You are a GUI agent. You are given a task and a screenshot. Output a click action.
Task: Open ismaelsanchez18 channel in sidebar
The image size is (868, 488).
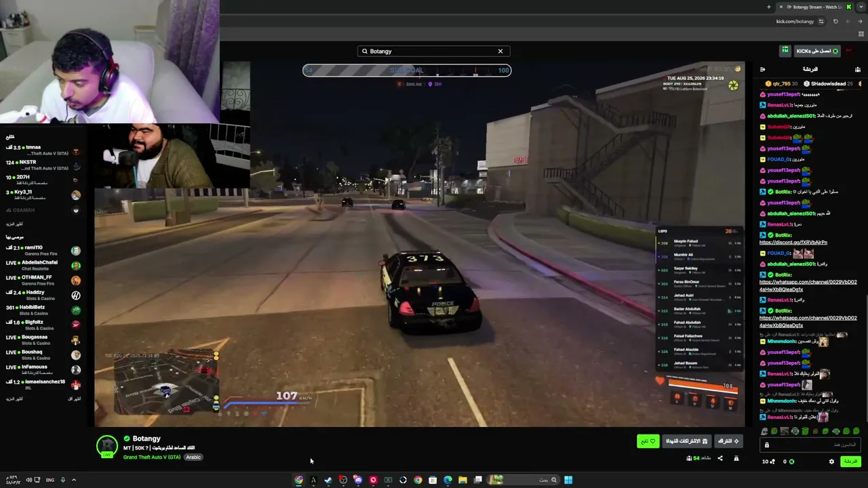click(x=42, y=385)
